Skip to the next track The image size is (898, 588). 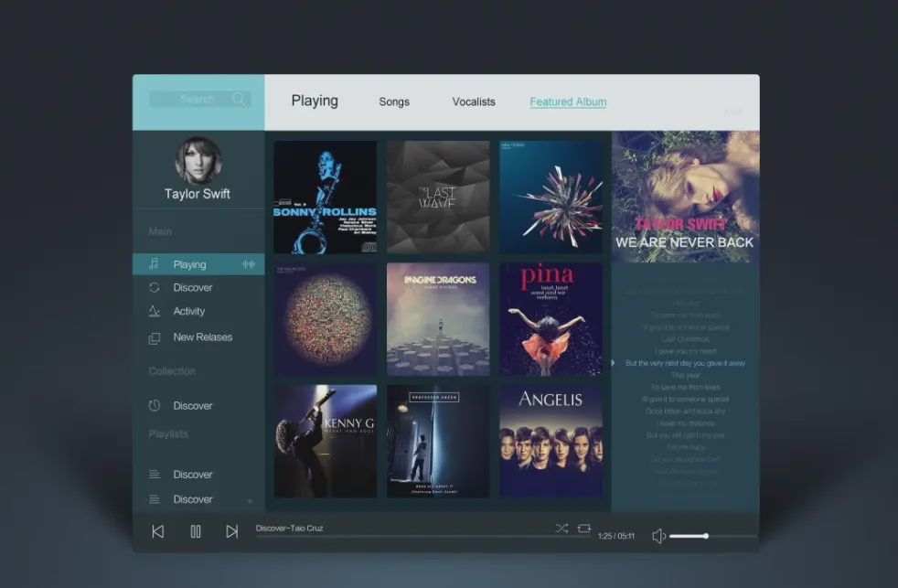tap(232, 531)
